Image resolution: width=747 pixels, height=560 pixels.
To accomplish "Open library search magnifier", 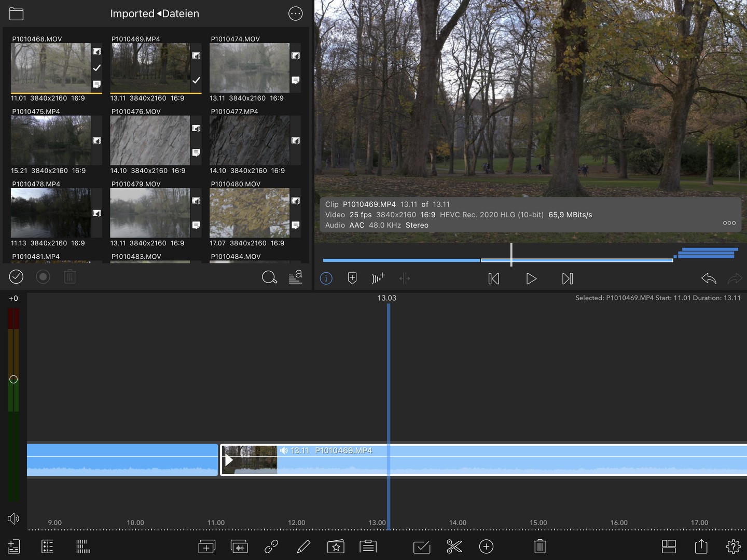I will 269,277.
